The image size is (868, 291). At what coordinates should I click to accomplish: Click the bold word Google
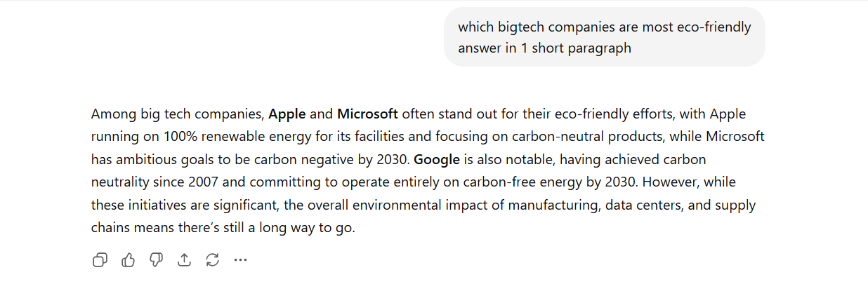[436, 159]
